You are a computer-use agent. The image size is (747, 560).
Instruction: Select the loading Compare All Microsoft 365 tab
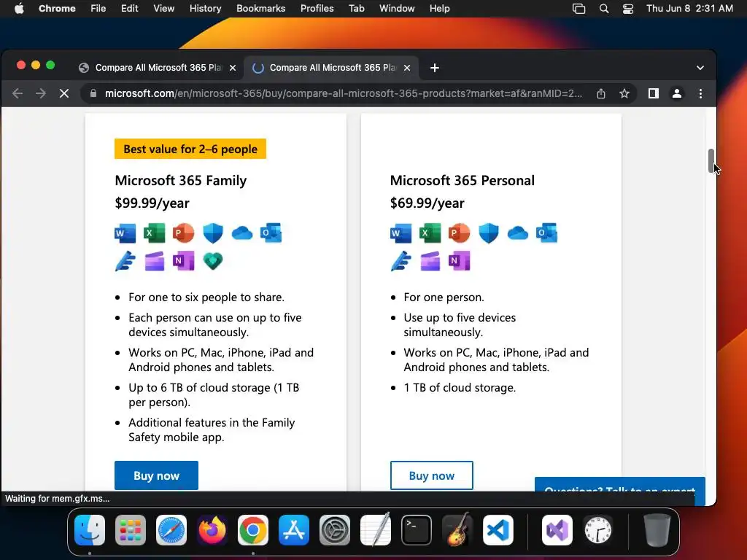[x=332, y=68]
